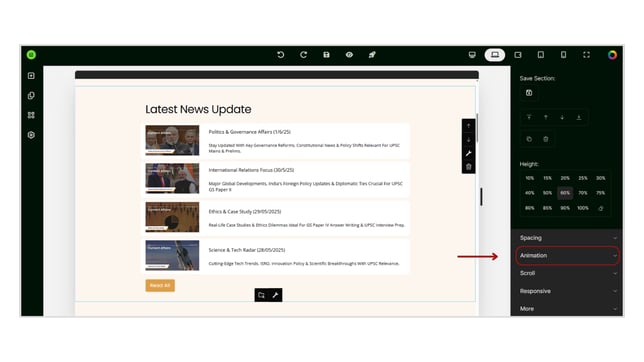Open the color wheel theme icon

(612, 55)
